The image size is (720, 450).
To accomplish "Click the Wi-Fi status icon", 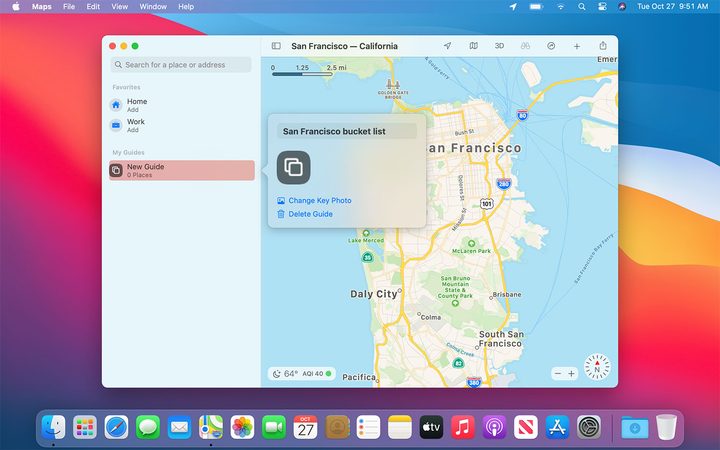I will pos(561,6).
